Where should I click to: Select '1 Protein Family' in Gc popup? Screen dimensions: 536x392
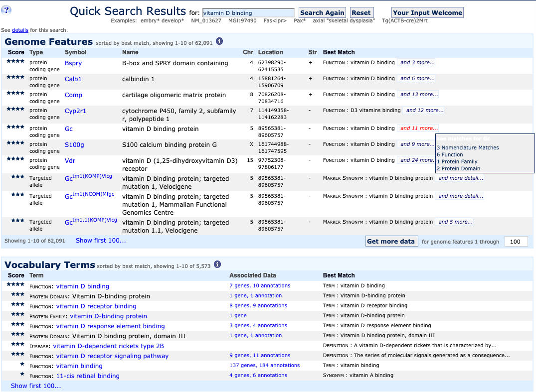[x=457, y=161]
